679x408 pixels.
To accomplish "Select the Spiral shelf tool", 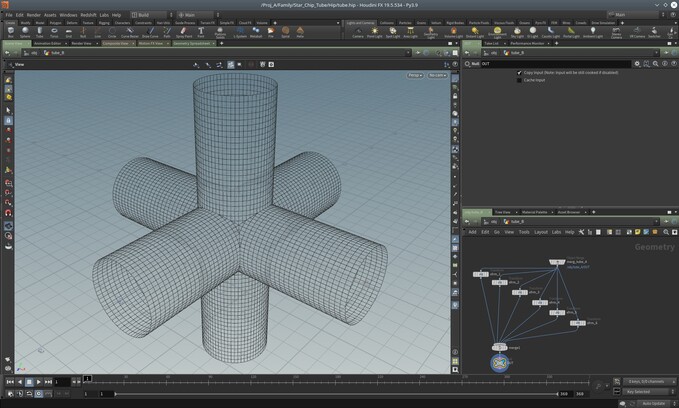I will coord(285,32).
